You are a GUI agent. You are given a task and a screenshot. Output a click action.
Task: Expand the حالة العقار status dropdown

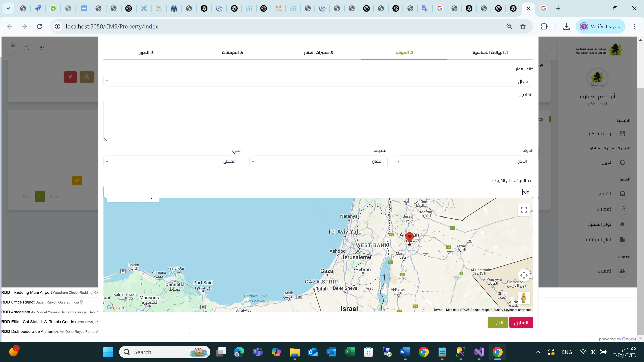pyautogui.click(x=318, y=81)
